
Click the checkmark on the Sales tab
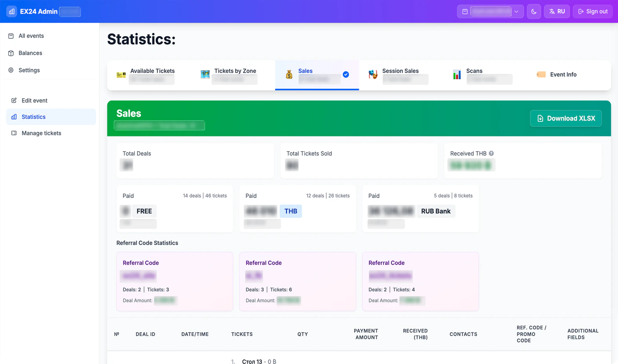point(346,75)
